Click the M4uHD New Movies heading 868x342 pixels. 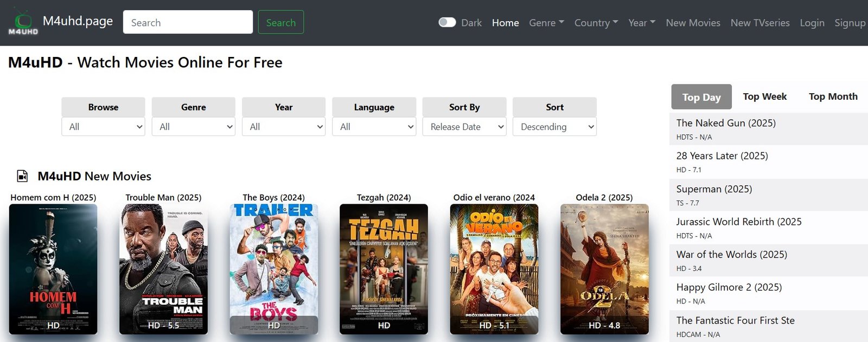tap(94, 176)
